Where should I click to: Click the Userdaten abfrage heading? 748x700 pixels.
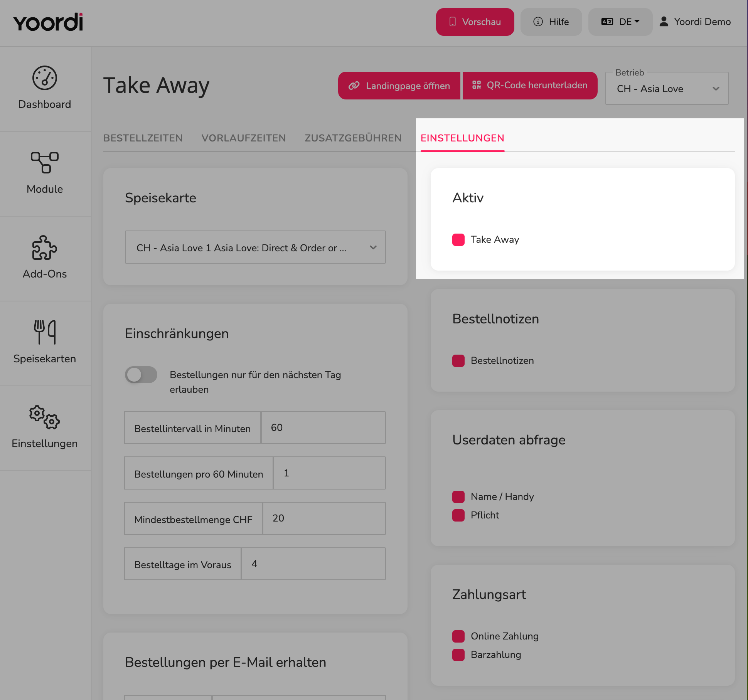pos(509,440)
